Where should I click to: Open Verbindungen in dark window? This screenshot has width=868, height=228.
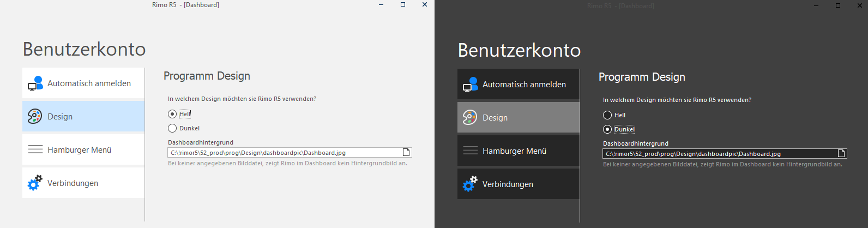pos(519,184)
